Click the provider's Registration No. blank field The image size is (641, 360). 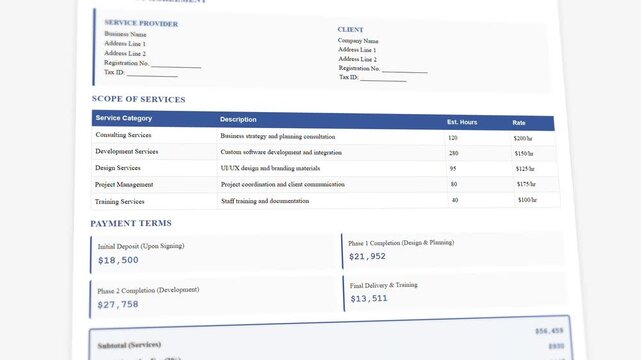click(176, 65)
